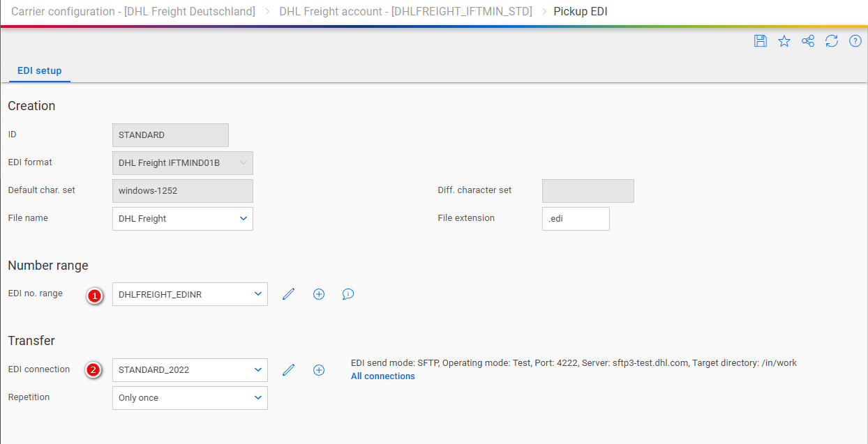Click the File extension label
Viewport: 868px width, 444px height.
point(466,218)
